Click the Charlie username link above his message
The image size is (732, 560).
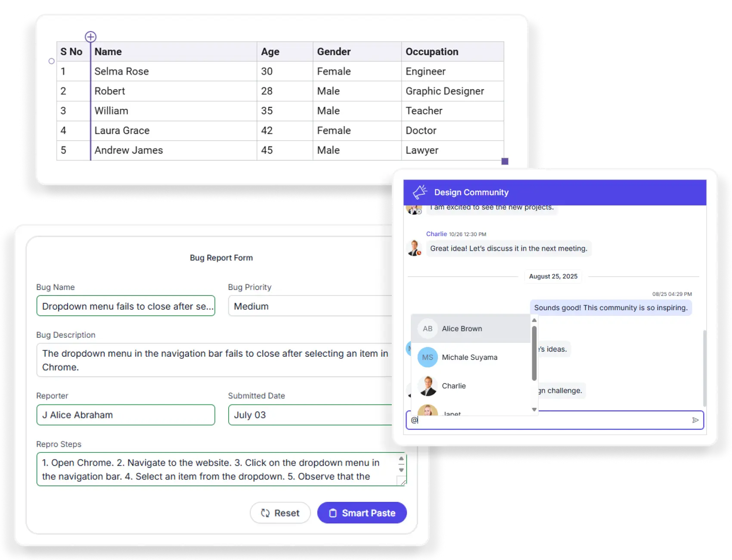pyautogui.click(x=436, y=234)
